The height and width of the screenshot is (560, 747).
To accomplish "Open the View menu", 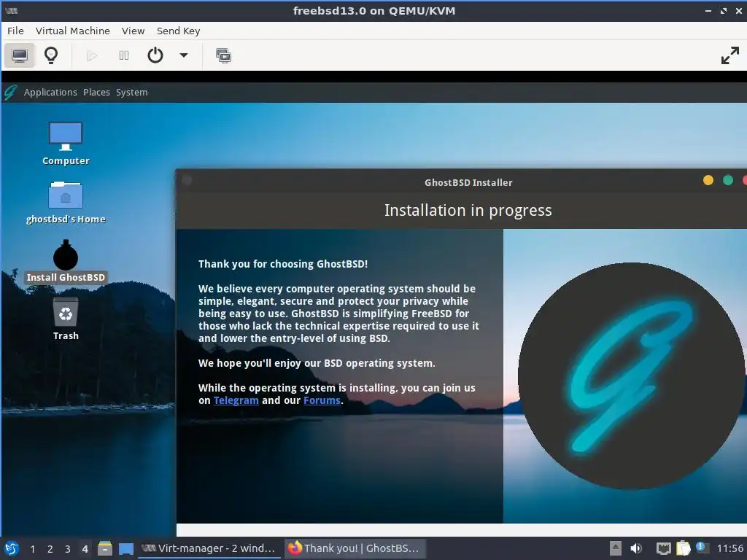I will tap(133, 31).
